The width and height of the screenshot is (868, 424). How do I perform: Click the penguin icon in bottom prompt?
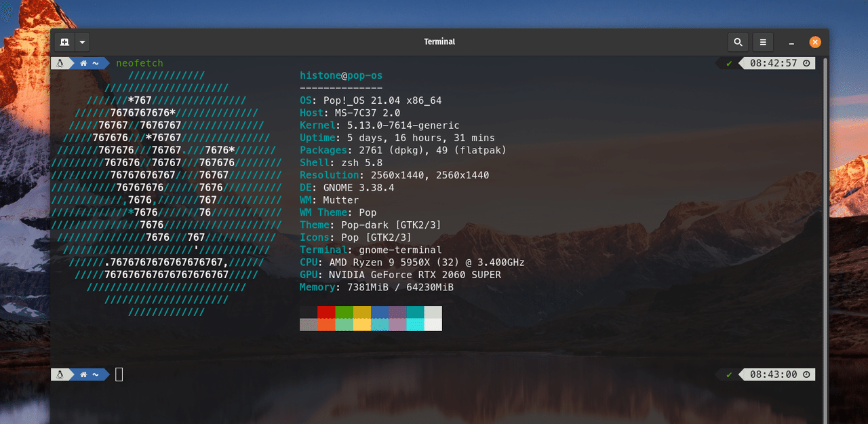click(60, 374)
